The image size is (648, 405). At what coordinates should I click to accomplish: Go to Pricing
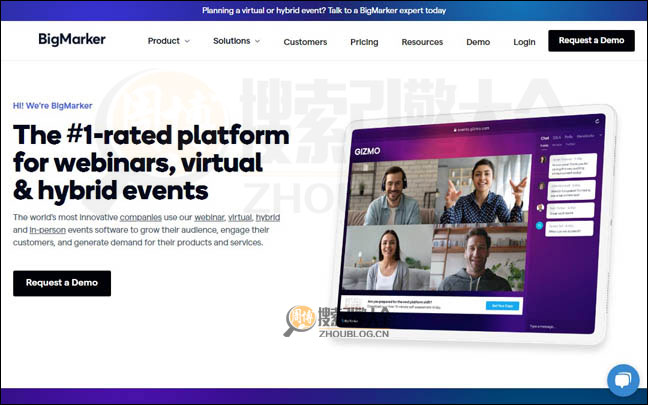click(364, 42)
